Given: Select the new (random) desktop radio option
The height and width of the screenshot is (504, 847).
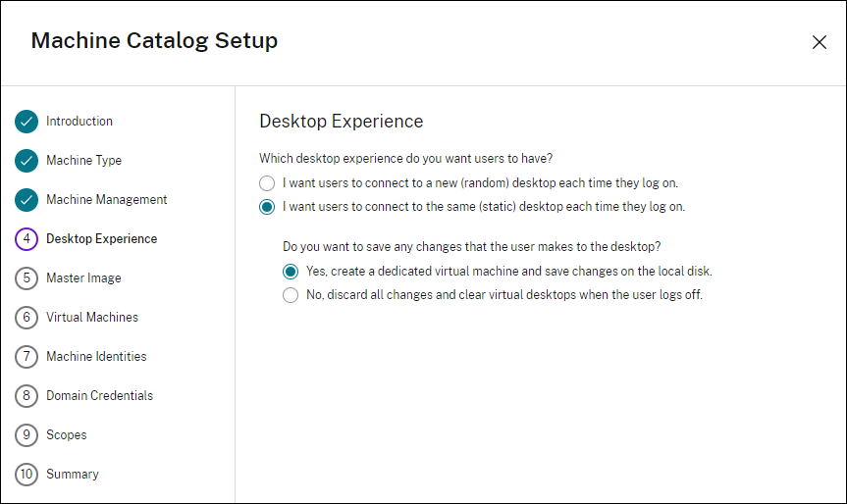Looking at the screenshot, I should tap(267, 183).
